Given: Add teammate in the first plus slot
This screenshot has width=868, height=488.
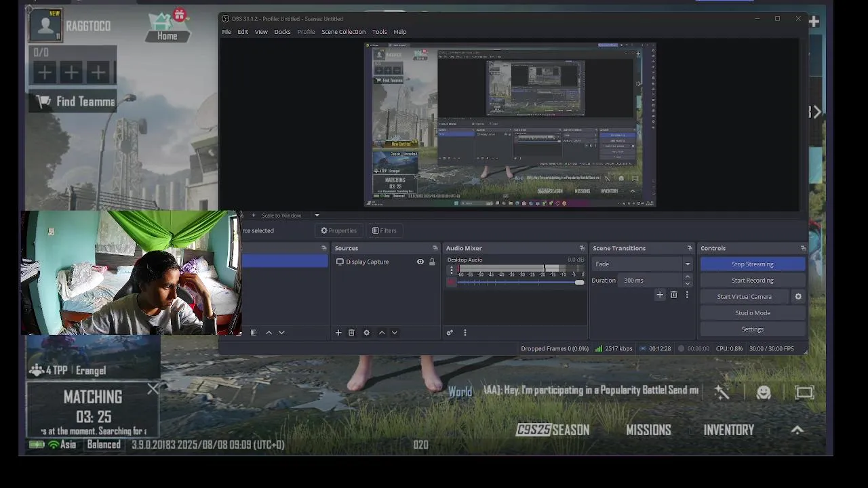Looking at the screenshot, I should click(x=45, y=73).
